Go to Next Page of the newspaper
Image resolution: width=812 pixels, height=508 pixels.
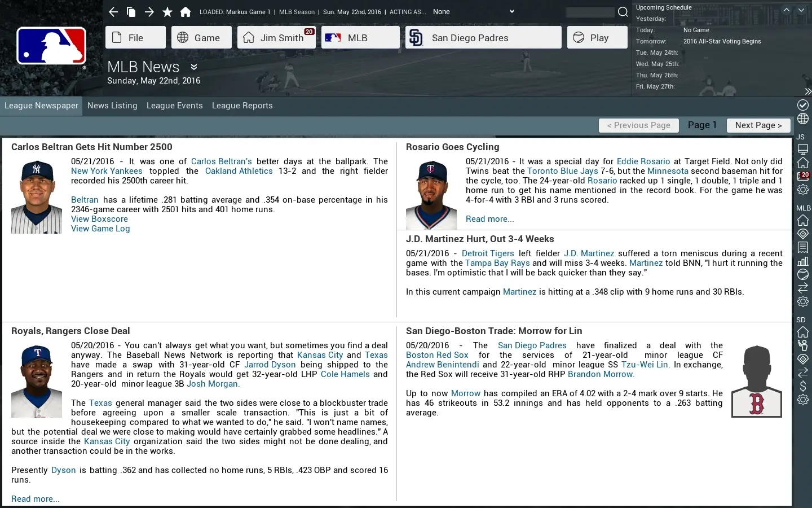(x=758, y=125)
